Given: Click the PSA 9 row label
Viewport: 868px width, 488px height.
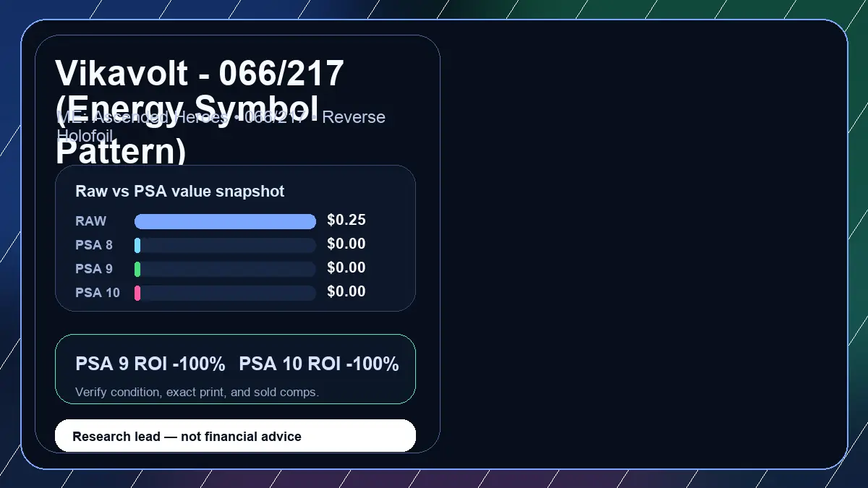Looking at the screenshot, I should [94, 269].
